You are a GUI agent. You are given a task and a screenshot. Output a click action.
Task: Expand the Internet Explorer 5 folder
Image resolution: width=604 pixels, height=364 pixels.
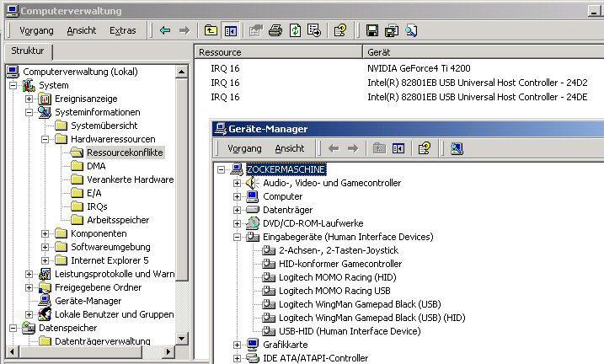(x=45, y=260)
